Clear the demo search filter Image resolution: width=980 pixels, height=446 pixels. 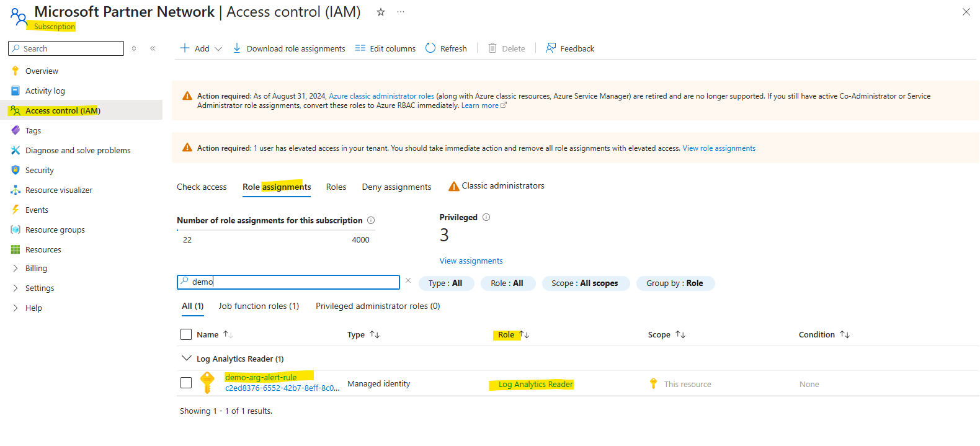coord(408,281)
